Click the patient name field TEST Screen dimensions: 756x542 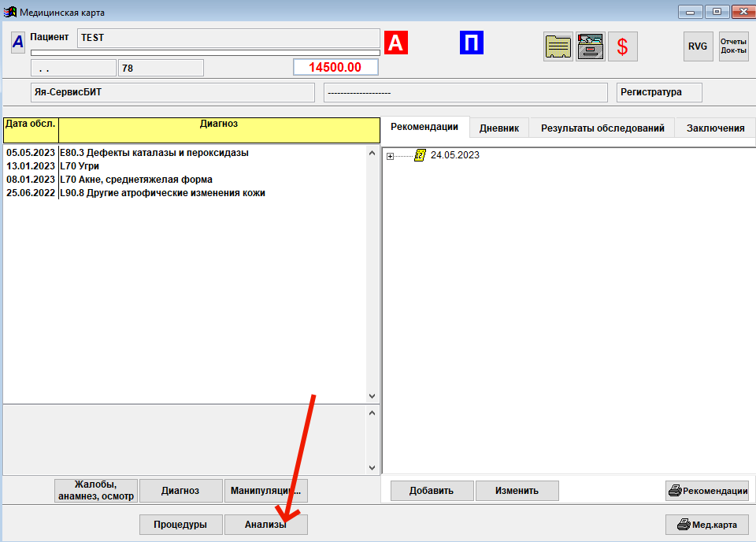(228, 38)
